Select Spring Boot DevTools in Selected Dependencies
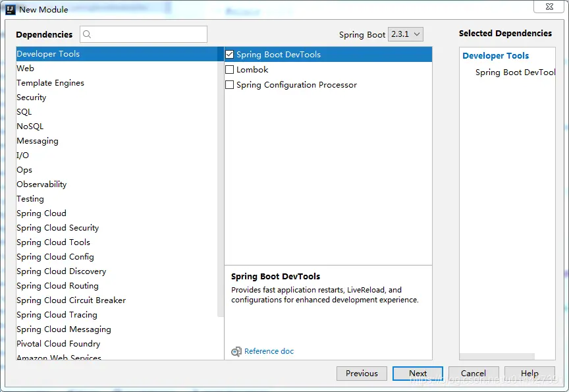Image resolution: width=569 pixels, height=392 pixels. pyautogui.click(x=515, y=72)
